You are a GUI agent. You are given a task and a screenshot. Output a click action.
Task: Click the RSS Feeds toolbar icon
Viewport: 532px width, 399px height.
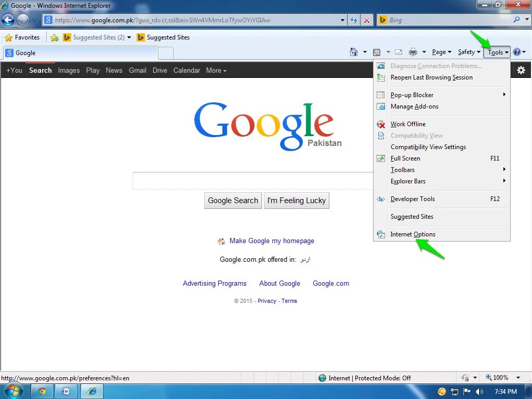377,52
